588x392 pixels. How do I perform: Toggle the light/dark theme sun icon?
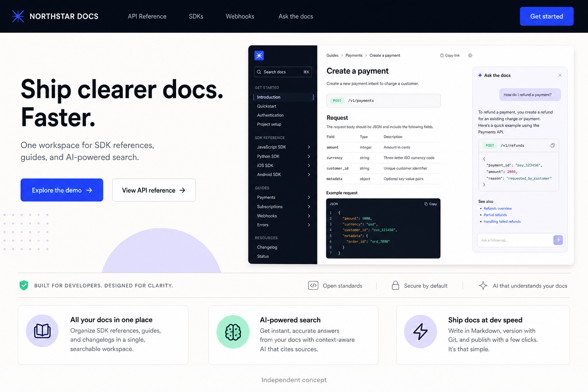(470, 56)
